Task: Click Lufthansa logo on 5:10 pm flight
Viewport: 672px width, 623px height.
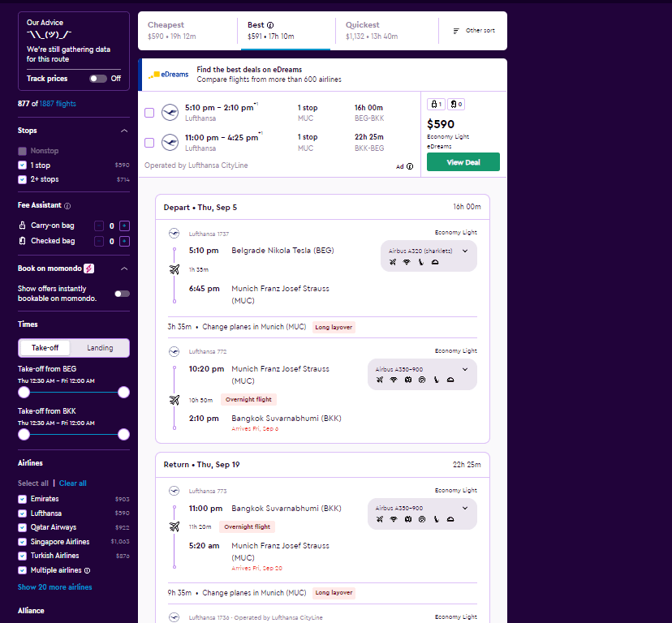Action: pos(170,113)
